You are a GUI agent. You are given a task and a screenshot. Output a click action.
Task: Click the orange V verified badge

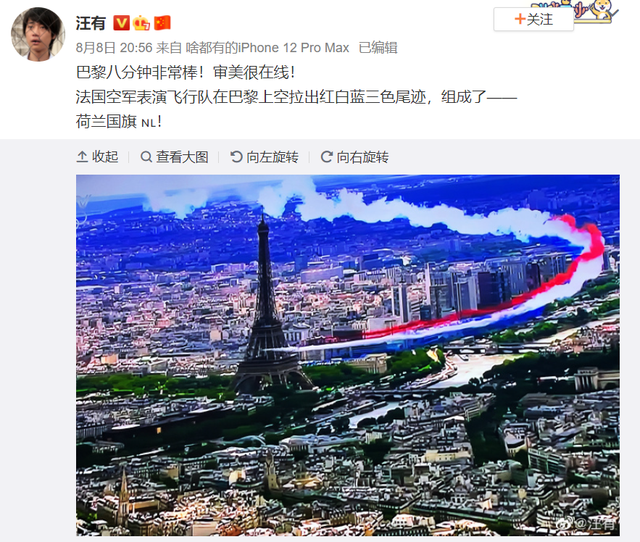(x=121, y=23)
